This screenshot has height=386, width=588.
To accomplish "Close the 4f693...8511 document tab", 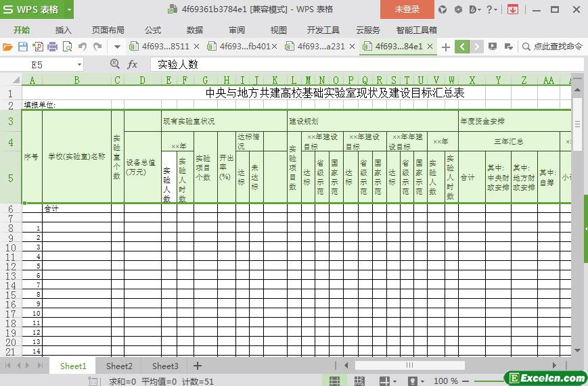I will (x=196, y=47).
